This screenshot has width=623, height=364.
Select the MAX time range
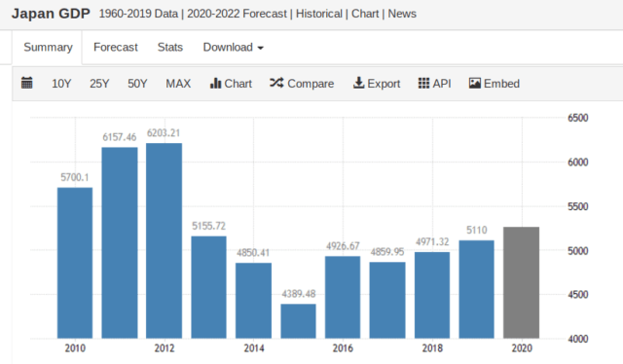[178, 84]
